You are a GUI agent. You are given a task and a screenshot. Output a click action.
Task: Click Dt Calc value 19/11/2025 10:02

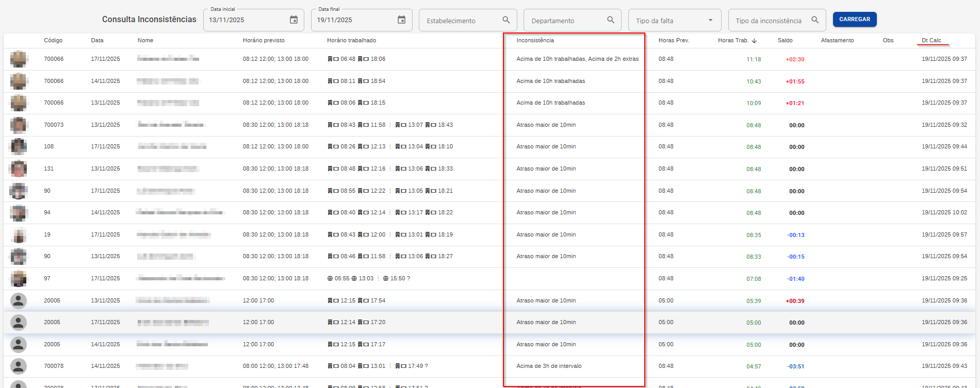point(944,212)
